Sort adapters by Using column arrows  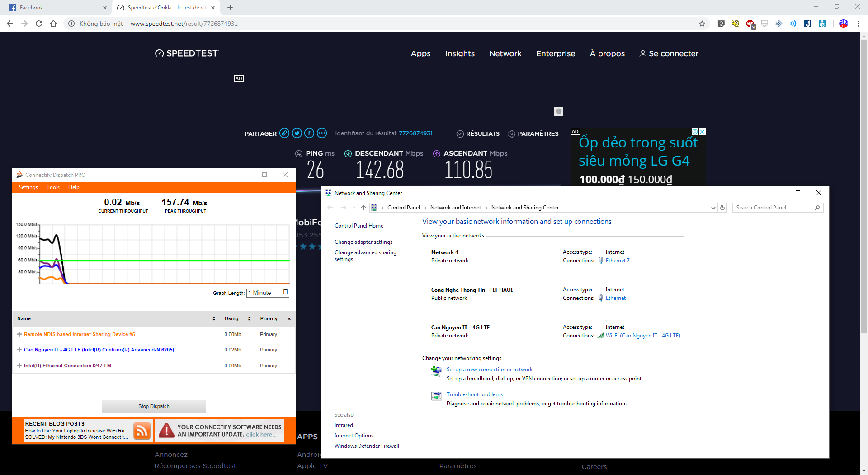249,318
